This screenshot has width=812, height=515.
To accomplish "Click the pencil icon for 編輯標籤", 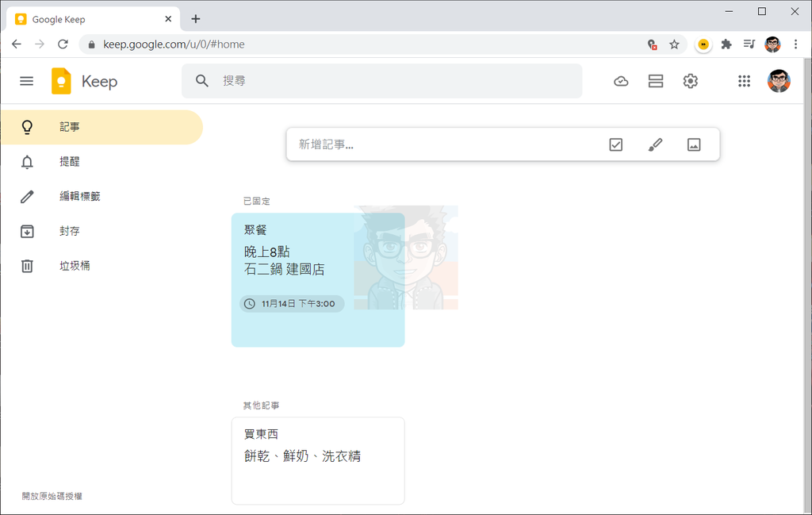I will tap(27, 196).
